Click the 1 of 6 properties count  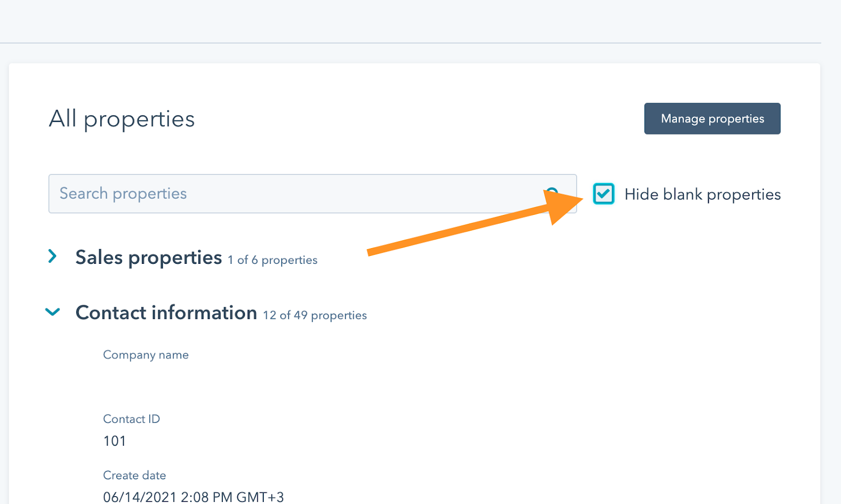point(272,260)
